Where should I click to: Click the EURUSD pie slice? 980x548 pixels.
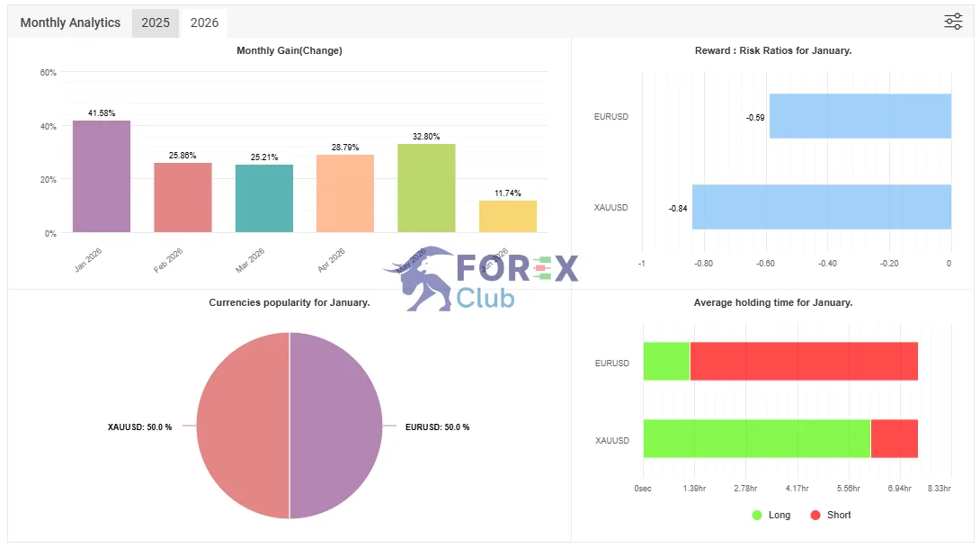[x=335, y=426]
